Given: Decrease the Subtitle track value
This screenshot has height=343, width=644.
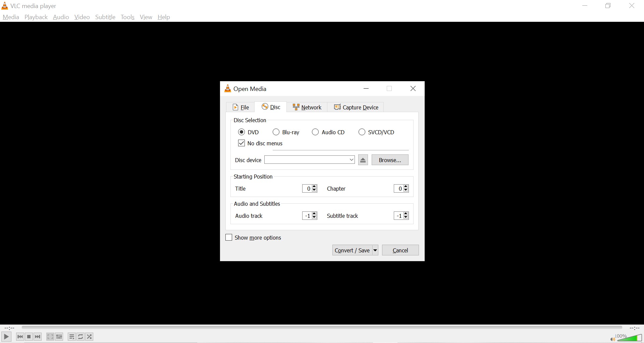Looking at the screenshot, I should 406,218.
